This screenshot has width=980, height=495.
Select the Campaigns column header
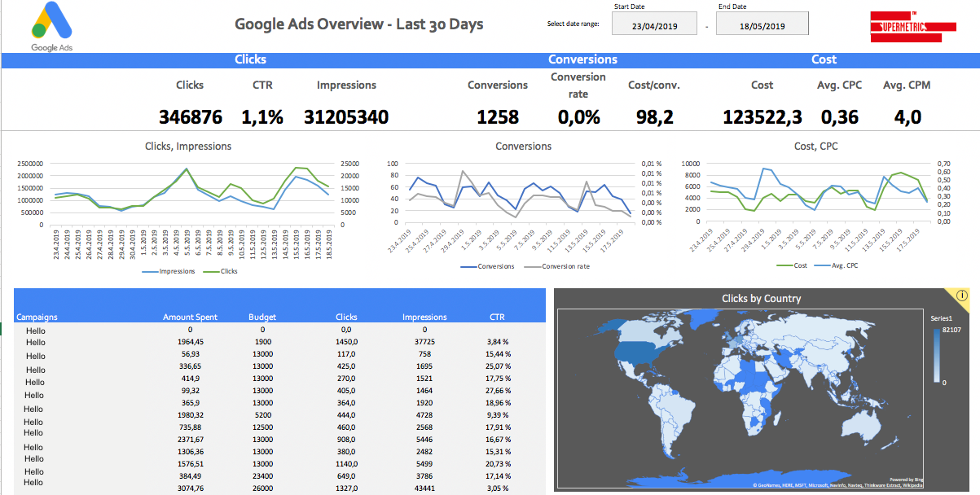point(37,318)
